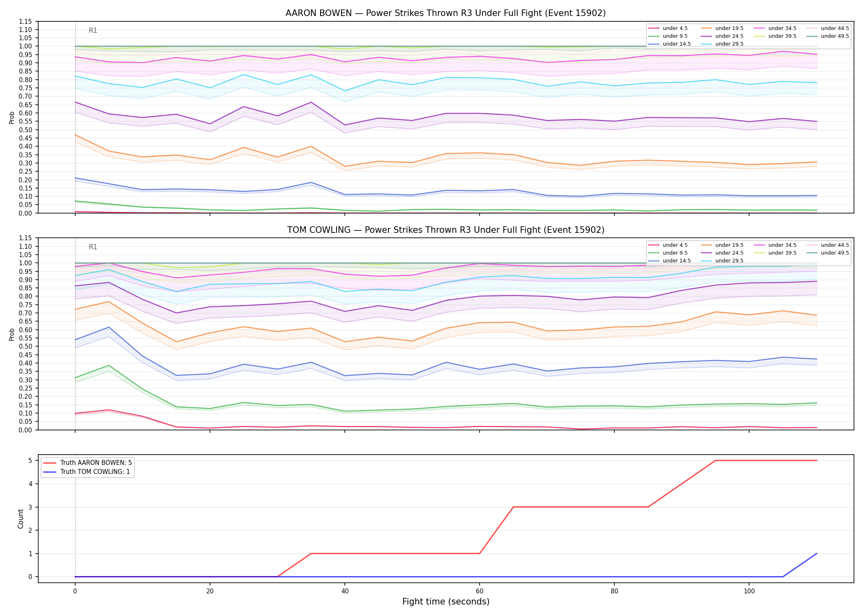Click the x-axis tick label 40
863x616 pixels.
point(345,591)
